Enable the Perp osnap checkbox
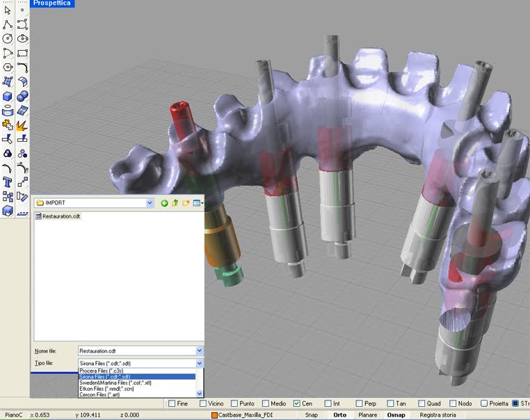 pyautogui.click(x=360, y=403)
